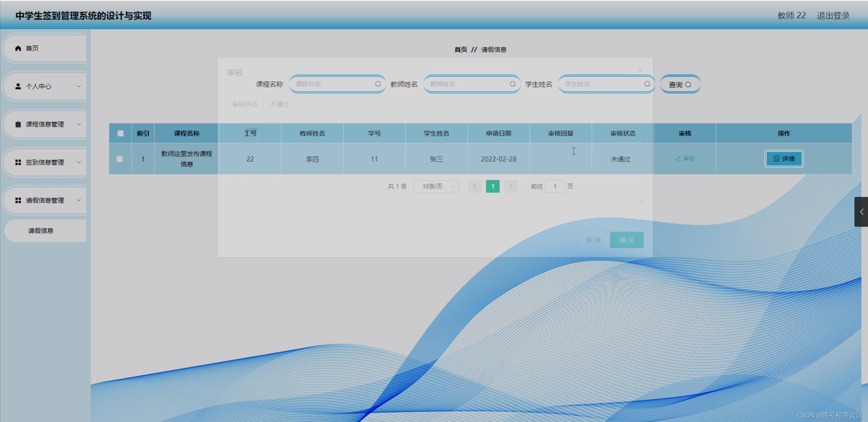Click search icon in 教师姓名 field
Screen dimensions: 868x422
(x=512, y=84)
